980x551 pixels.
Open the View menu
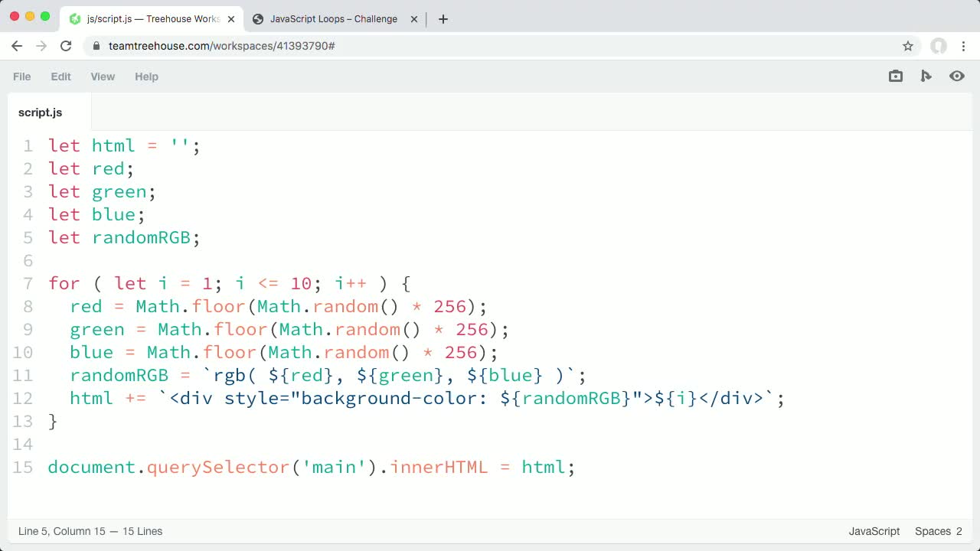click(x=103, y=77)
